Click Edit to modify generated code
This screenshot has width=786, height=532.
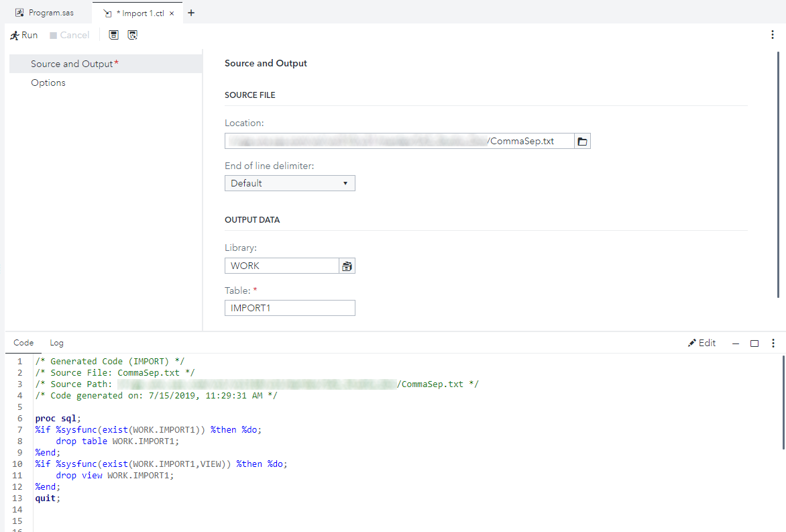tap(701, 343)
